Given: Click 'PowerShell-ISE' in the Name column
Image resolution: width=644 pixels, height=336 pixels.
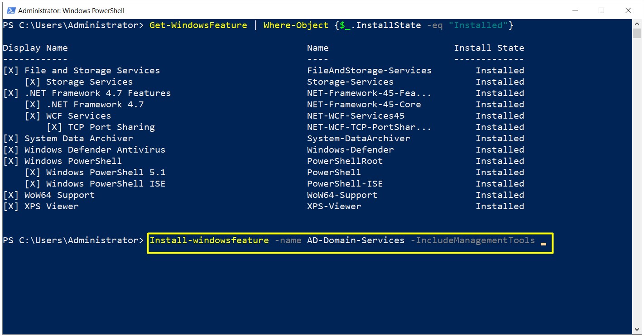Looking at the screenshot, I should pos(345,184).
